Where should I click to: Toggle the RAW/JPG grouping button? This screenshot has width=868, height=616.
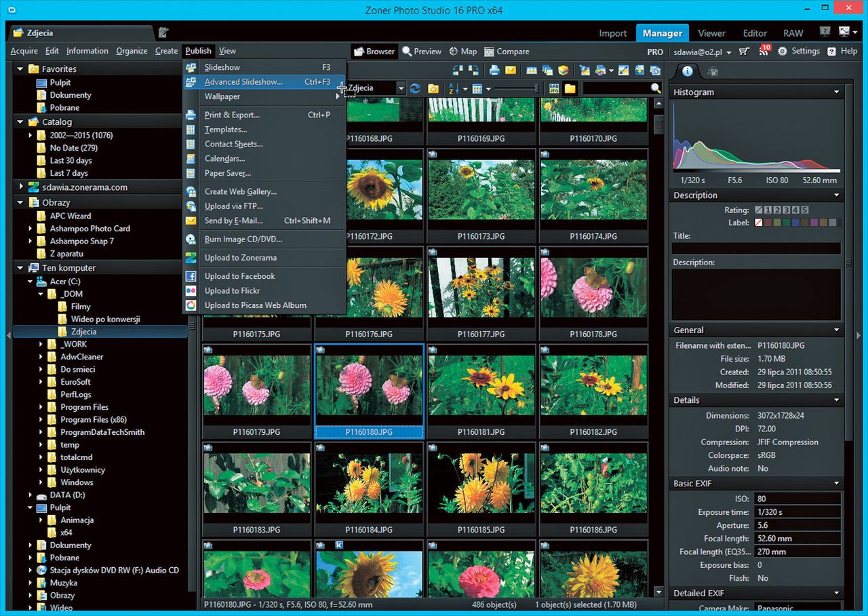554,89
